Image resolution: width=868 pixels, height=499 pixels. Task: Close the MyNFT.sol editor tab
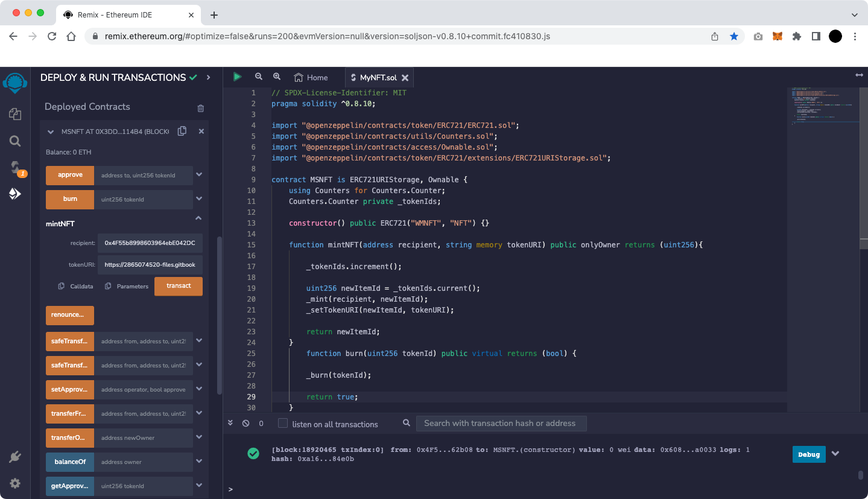pos(405,78)
